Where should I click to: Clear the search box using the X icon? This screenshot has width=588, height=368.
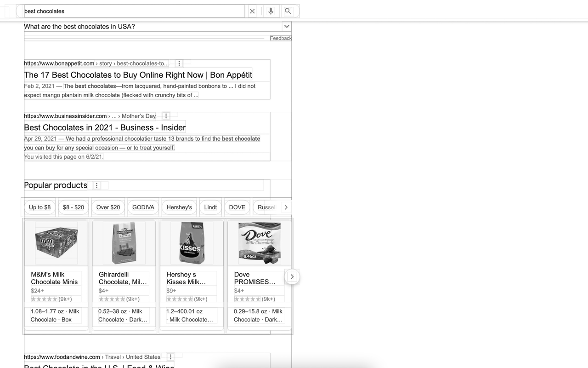252,11
